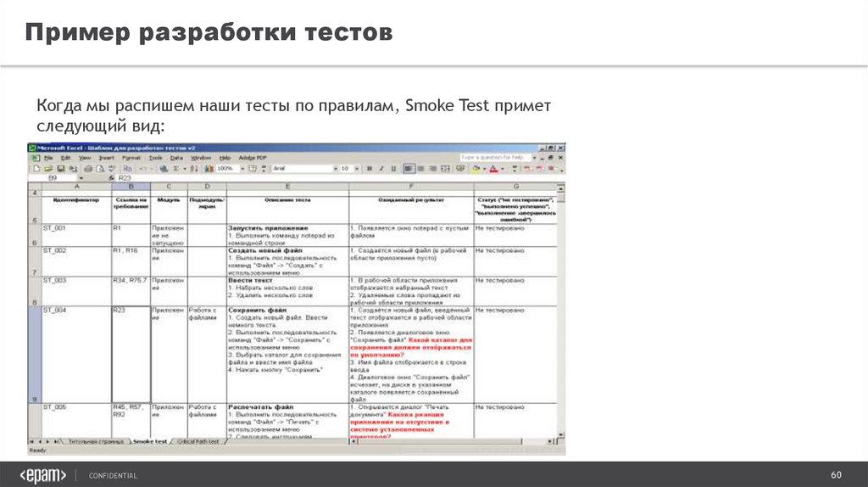This screenshot has height=487, width=868.
Task: Select cell ST_003
Action: click(76, 291)
